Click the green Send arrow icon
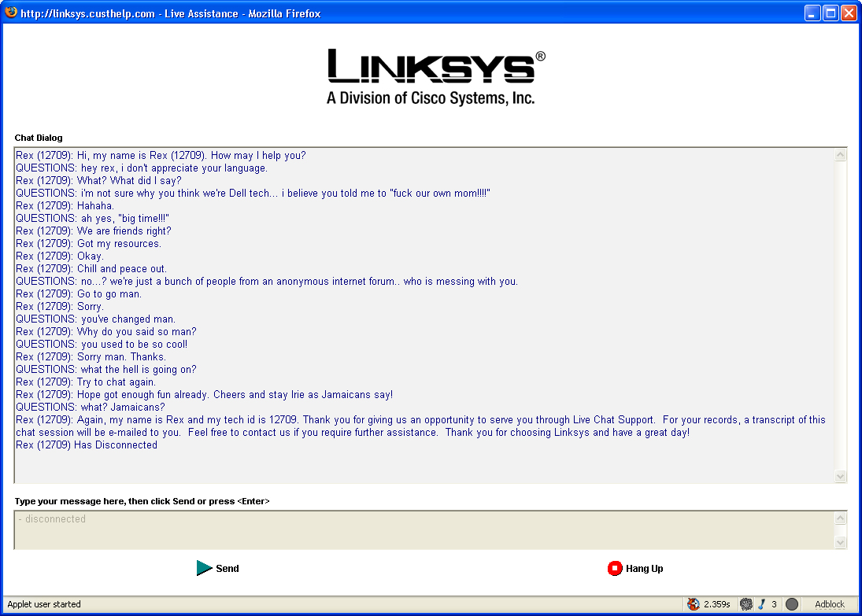The image size is (862, 616). click(204, 568)
